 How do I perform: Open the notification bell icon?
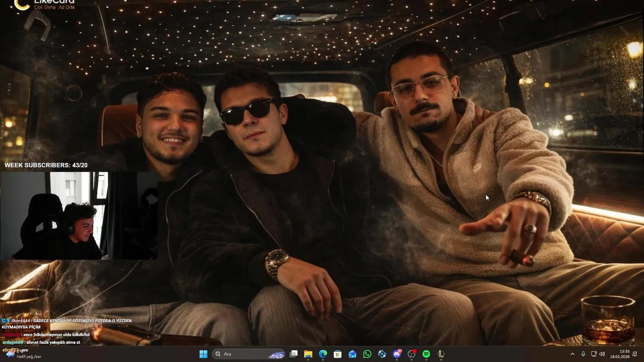[635, 354]
